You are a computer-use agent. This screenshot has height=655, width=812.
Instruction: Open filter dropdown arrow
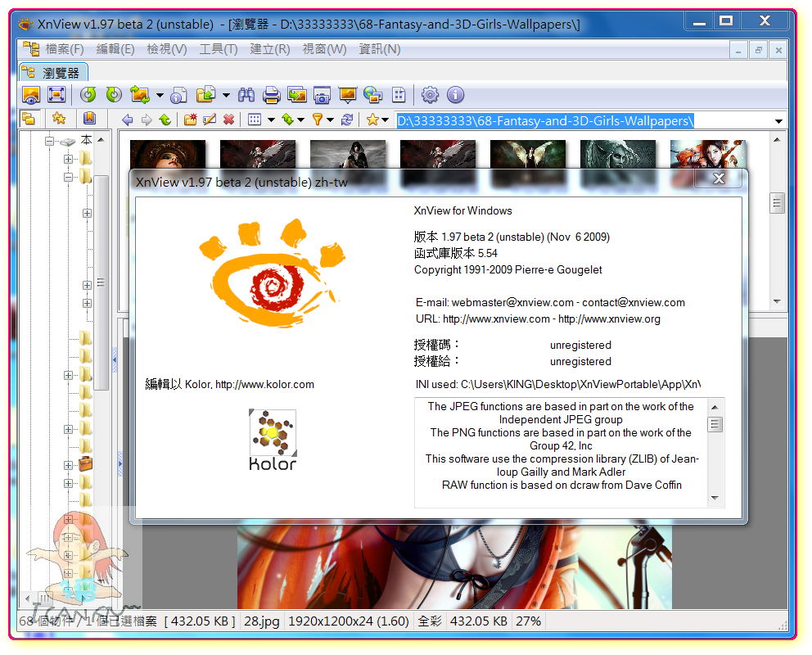click(330, 120)
